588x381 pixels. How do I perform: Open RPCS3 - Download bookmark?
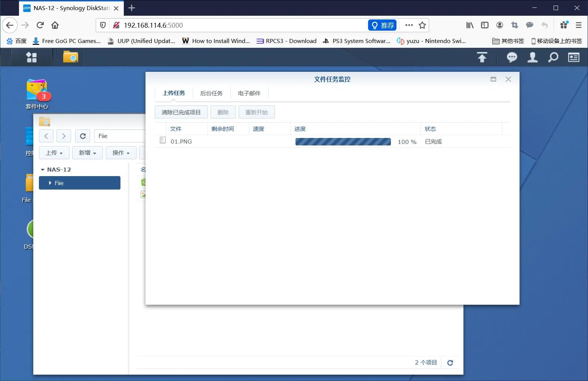tap(287, 41)
